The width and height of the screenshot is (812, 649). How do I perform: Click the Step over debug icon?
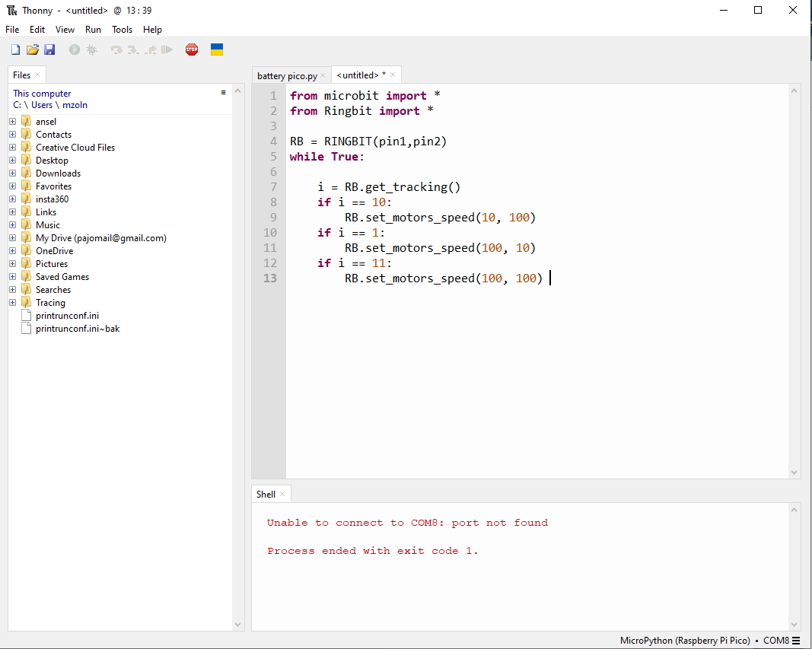(x=116, y=49)
